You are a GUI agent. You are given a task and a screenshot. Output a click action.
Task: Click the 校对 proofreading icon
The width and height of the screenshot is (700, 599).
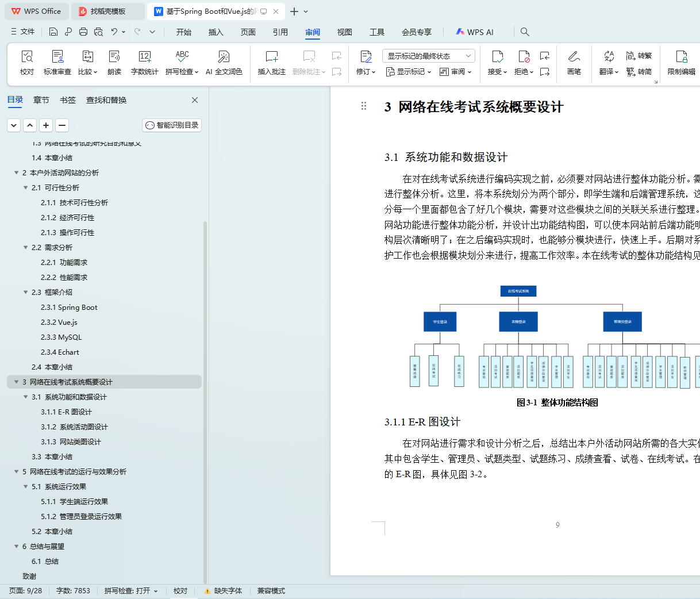27,56
